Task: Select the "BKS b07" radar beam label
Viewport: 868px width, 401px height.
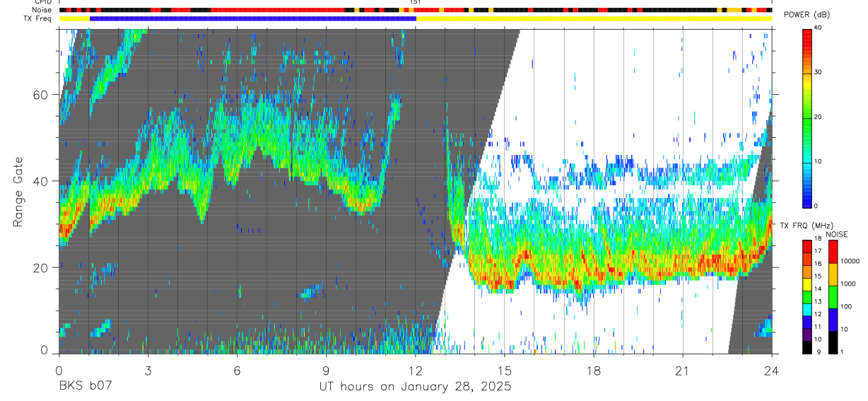Action: tap(84, 388)
